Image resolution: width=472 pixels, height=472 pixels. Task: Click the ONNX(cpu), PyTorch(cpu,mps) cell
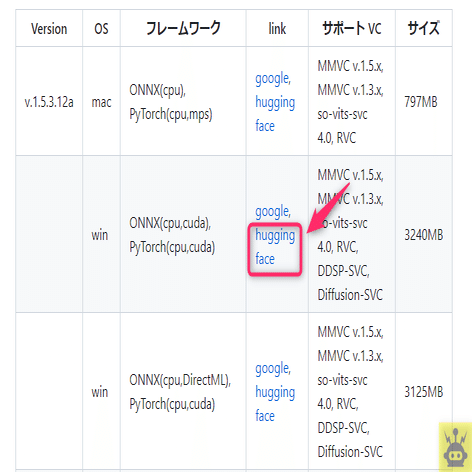[183, 101]
